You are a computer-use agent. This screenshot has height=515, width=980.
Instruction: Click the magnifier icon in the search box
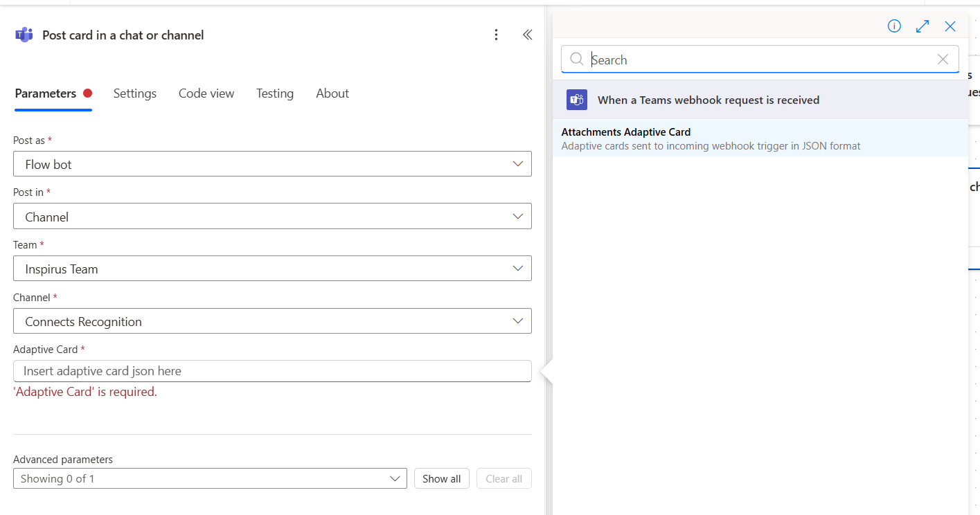(576, 60)
